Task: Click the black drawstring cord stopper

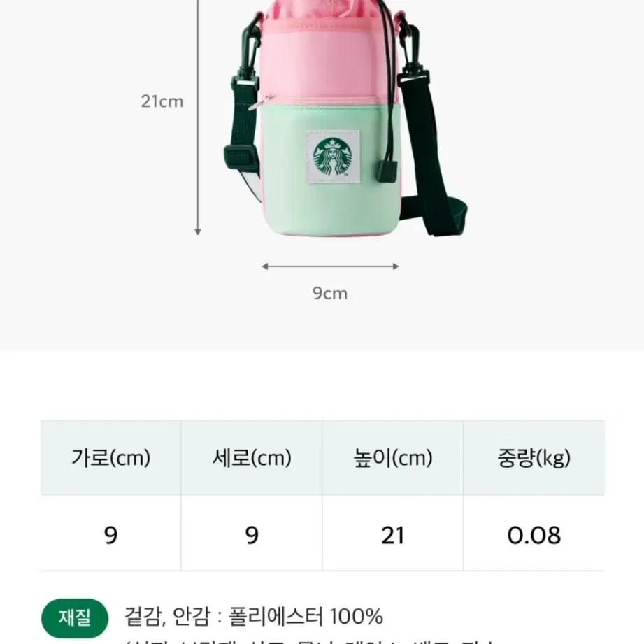Action: pyautogui.click(x=387, y=171)
